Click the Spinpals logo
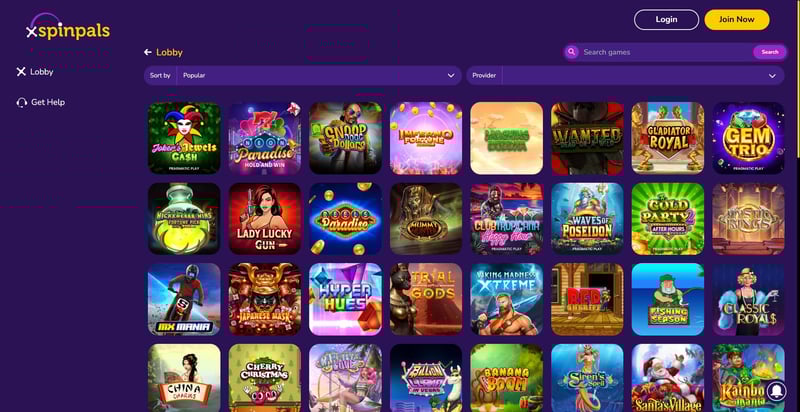Viewport: 800px width, 412px height. click(68, 28)
